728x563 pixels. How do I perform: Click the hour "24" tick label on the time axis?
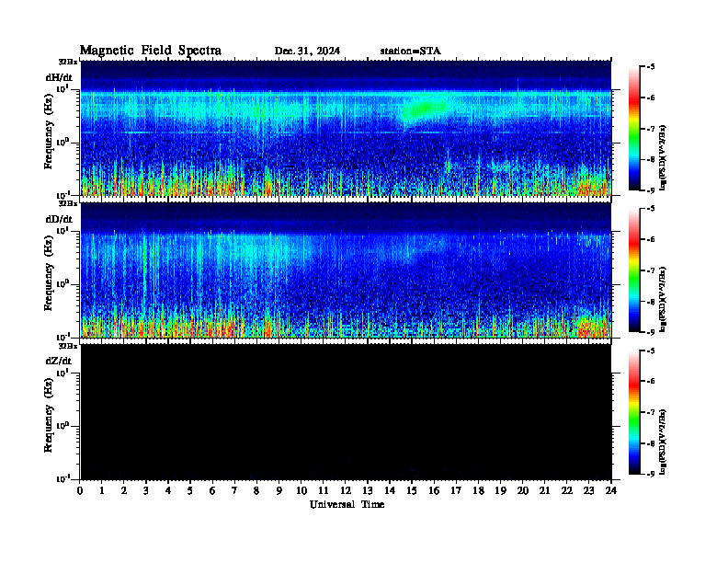(x=611, y=490)
